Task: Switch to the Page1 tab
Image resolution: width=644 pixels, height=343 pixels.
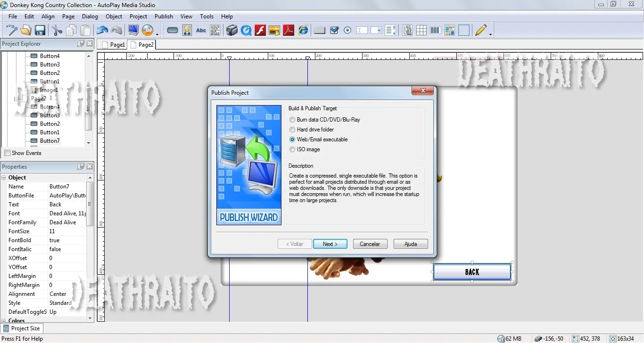Action: click(x=113, y=45)
